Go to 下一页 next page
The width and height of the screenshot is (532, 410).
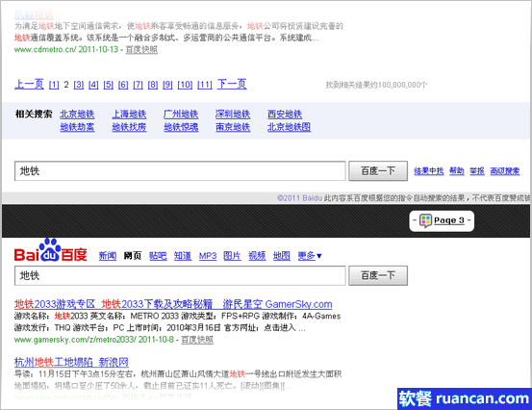(232, 84)
